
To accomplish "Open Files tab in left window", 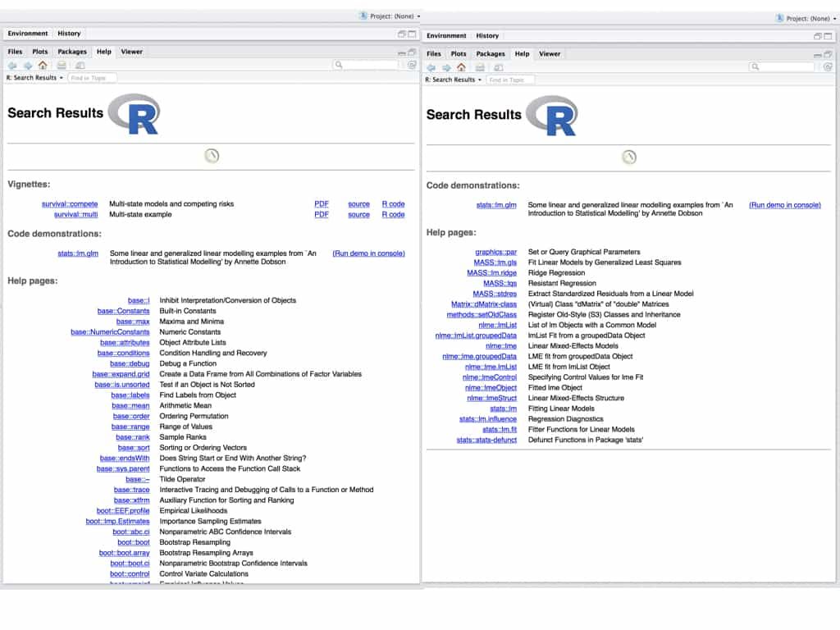I will pos(15,52).
